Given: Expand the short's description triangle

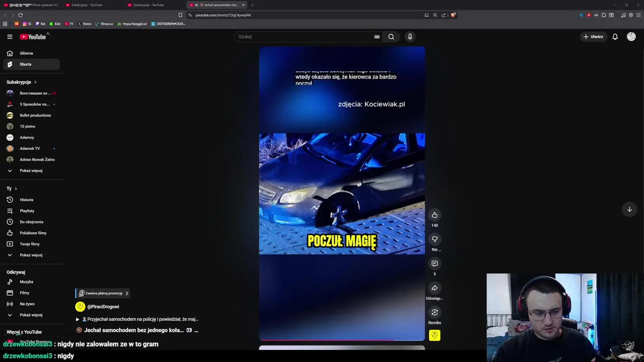Looking at the screenshot, I should pyautogui.click(x=77, y=319).
